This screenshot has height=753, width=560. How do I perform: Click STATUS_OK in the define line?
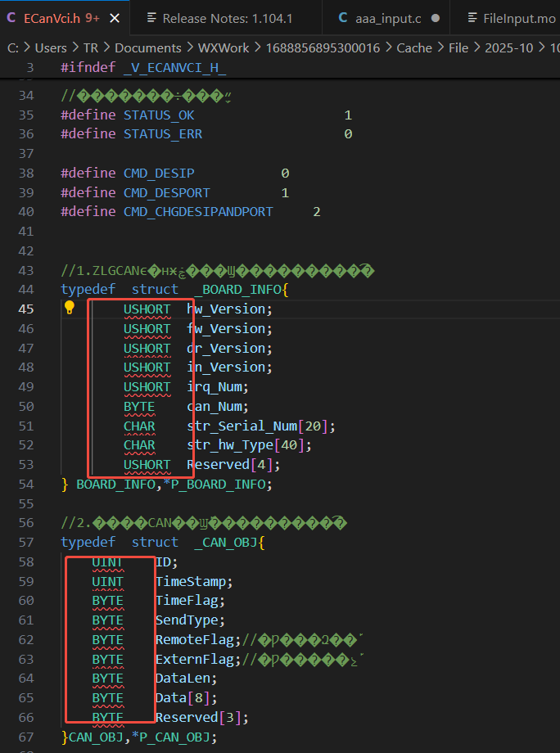click(x=159, y=115)
